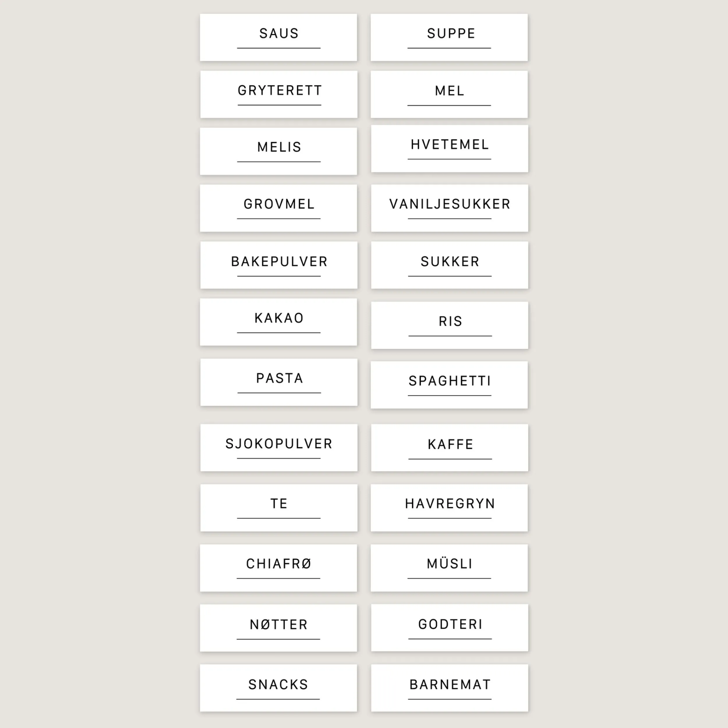Select the CHIAFRØ label card
This screenshot has width=728, height=728.
coord(278,568)
